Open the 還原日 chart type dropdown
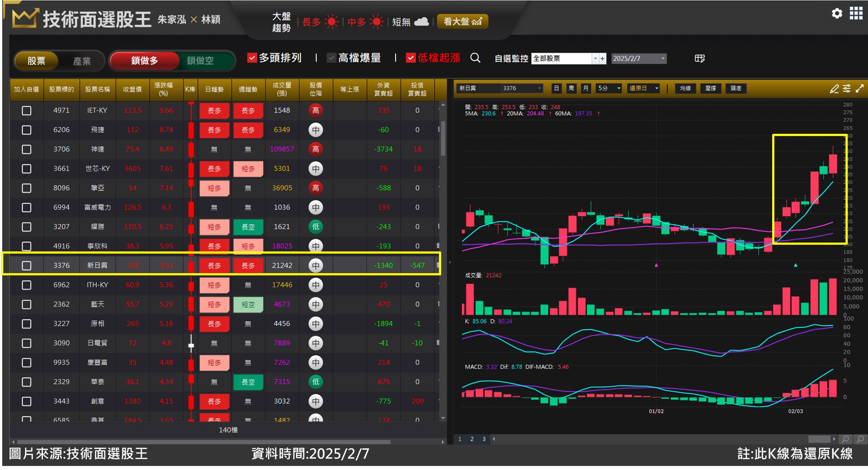This screenshot has width=868, height=470. 656,88
